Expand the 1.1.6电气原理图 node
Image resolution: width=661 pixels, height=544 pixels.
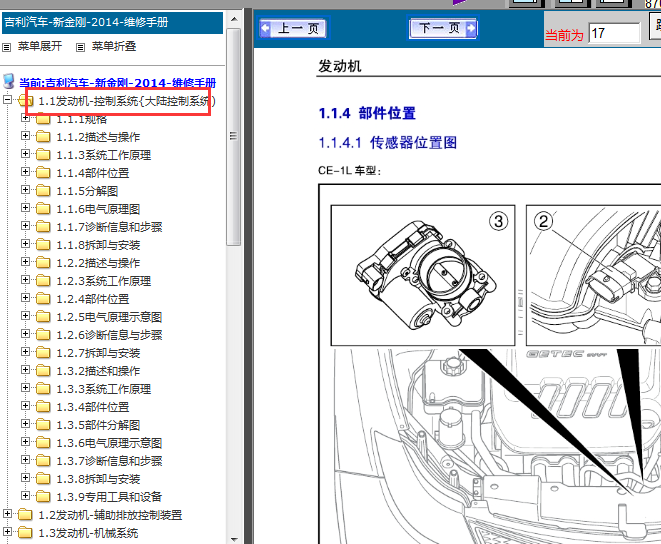(25, 208)
